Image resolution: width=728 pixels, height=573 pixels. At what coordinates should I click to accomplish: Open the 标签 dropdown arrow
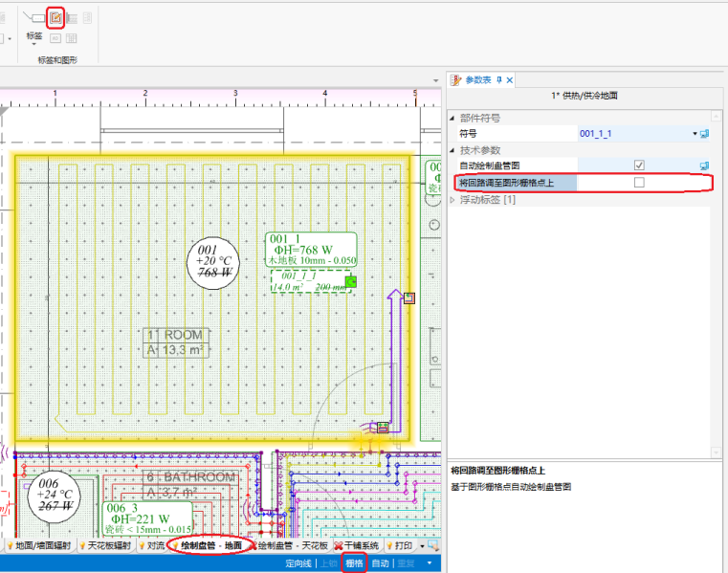33,45
